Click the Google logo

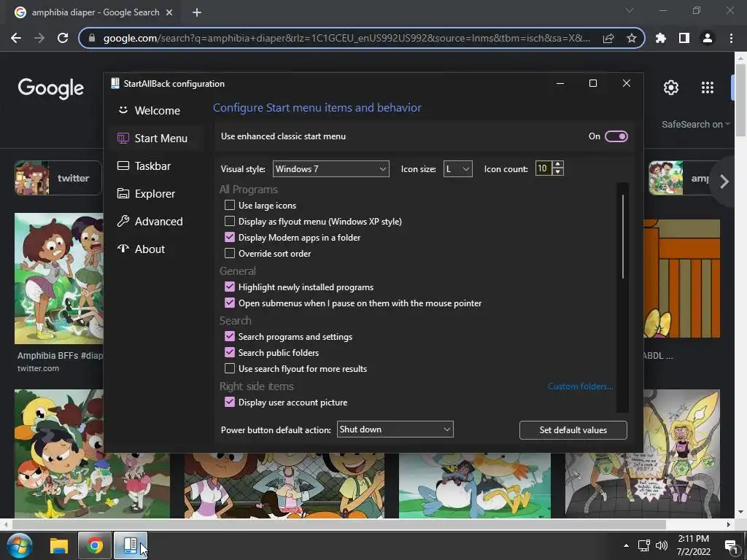tap(50, 88)
